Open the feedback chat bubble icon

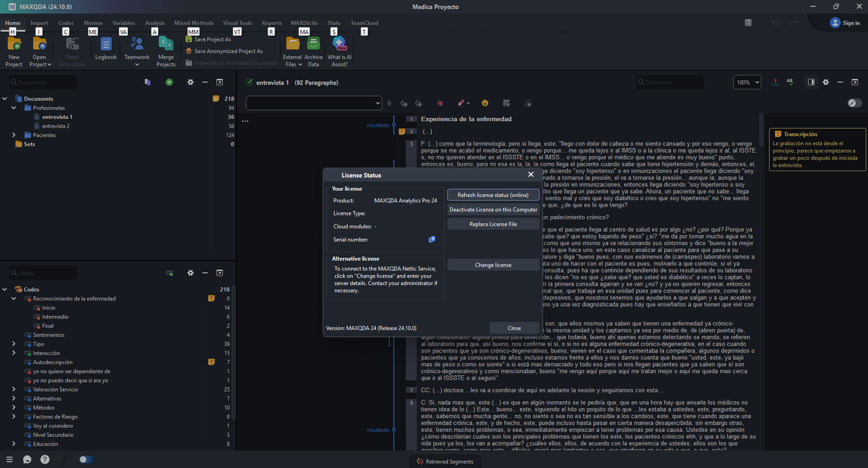tap(27, 459)
